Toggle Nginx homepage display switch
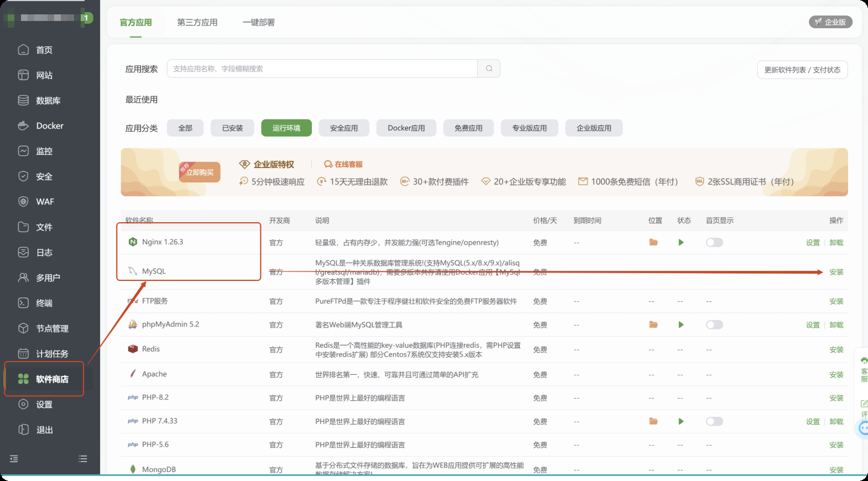This screenshot has height=481, width=868. coord(714,242)
